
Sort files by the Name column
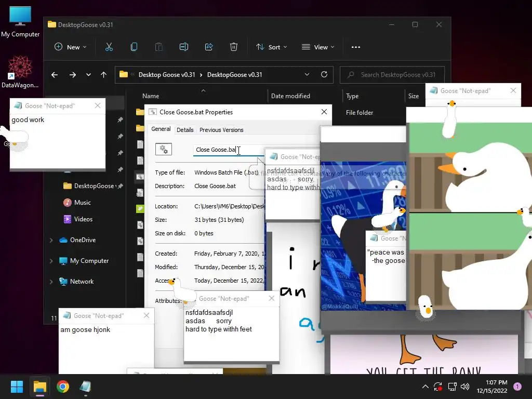click(151, 96)
